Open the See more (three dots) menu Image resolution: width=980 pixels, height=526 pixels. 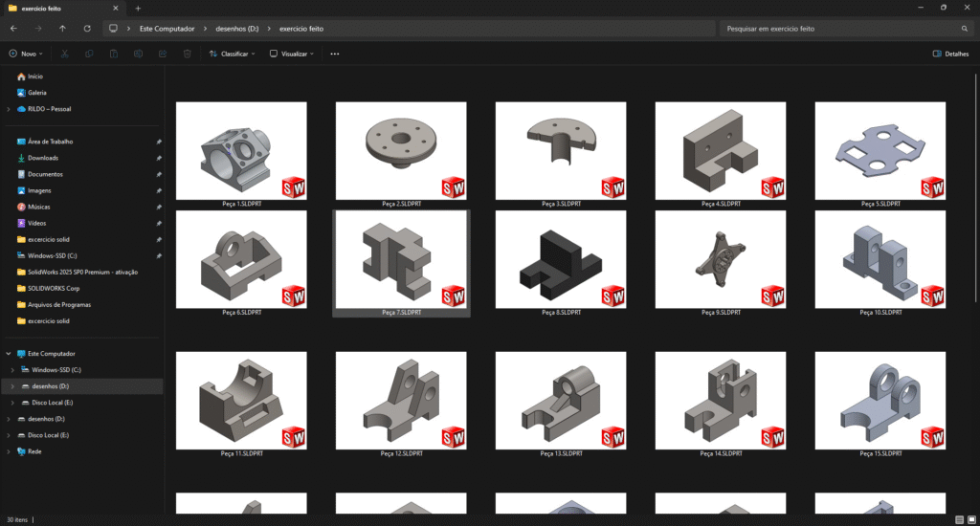[334, 55]
